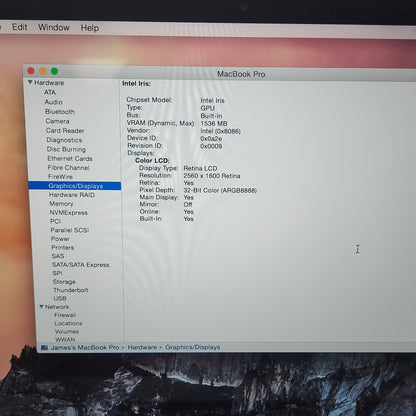Select the highlighted Graphics/Displays item
The width and height of the screenshot is (416, 416).
click(75, 186)
